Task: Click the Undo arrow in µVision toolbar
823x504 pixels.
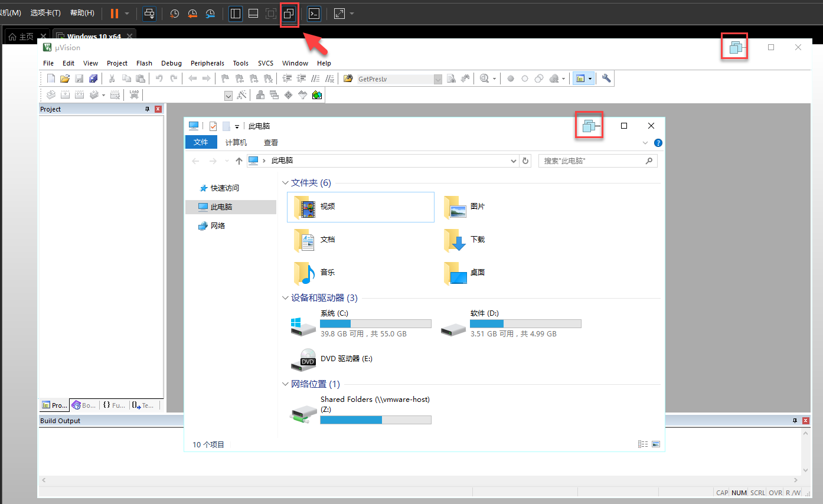Action: pyautogui.click(x=159, y=78)
